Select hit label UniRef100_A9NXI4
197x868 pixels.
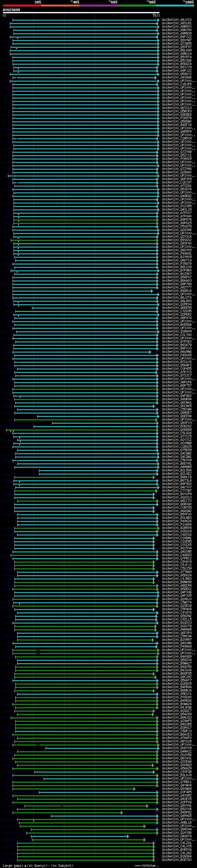[177, 54]
